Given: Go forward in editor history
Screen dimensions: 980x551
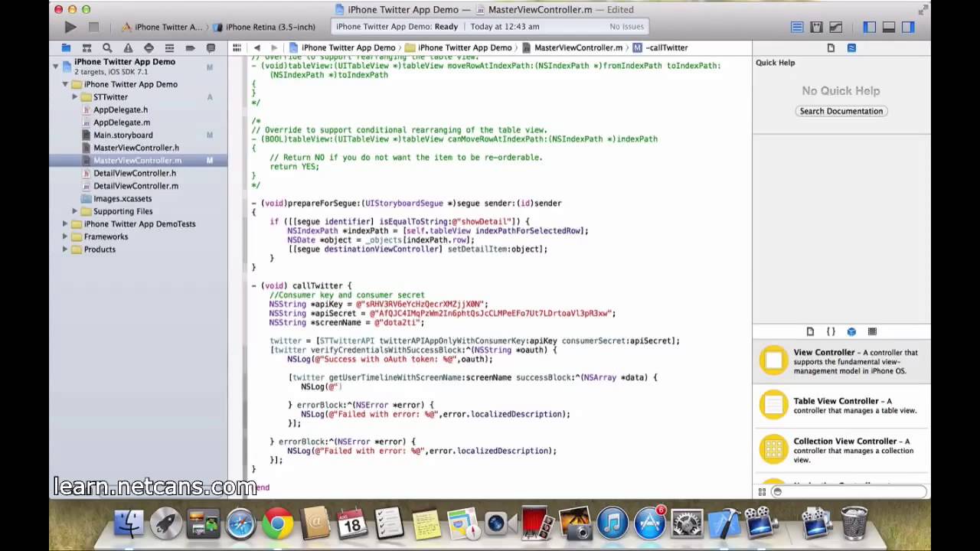Looking at the screenshot, I should (274, 47).
